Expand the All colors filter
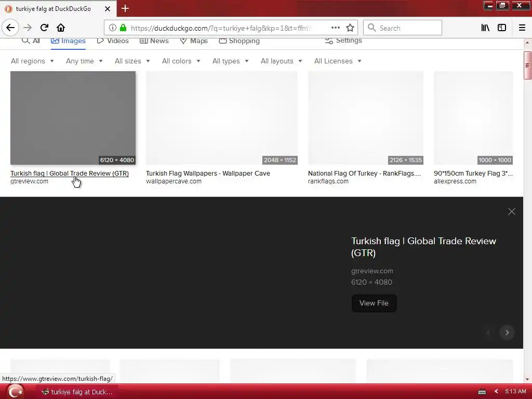 tap(181, 61)
